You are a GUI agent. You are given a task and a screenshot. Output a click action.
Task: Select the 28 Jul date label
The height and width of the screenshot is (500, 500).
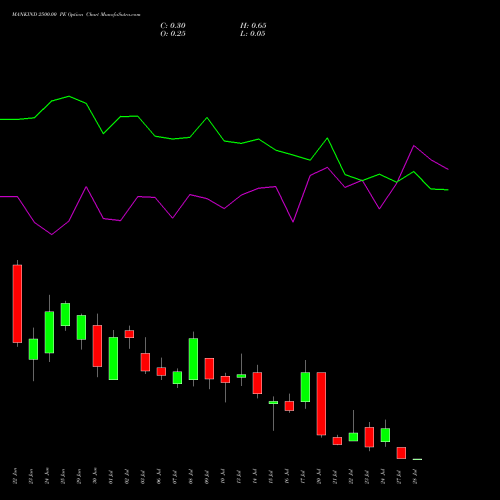[x=415, y=476]
